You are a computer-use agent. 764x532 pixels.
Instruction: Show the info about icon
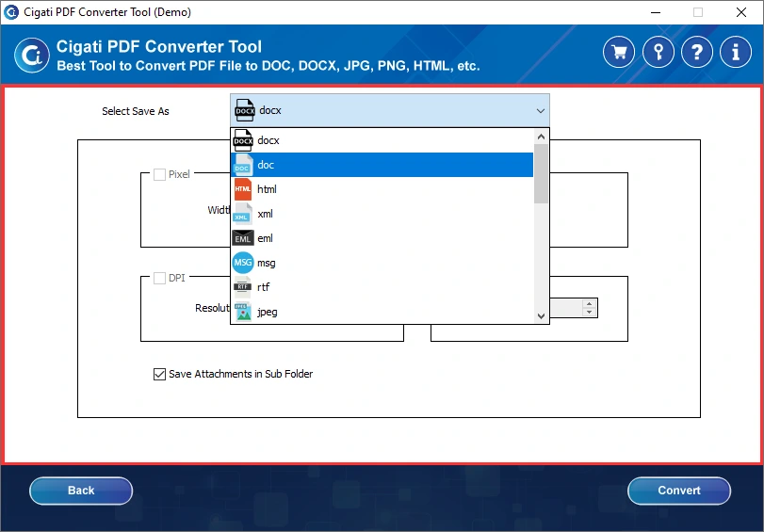[736, 52]
